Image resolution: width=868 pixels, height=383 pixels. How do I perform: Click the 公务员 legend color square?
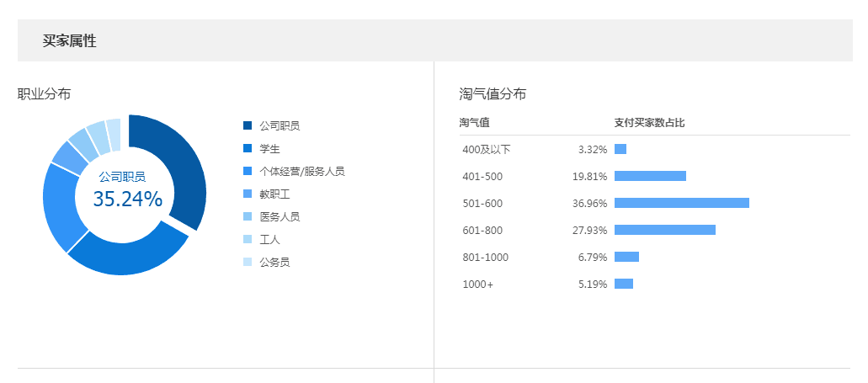(248, 262)
